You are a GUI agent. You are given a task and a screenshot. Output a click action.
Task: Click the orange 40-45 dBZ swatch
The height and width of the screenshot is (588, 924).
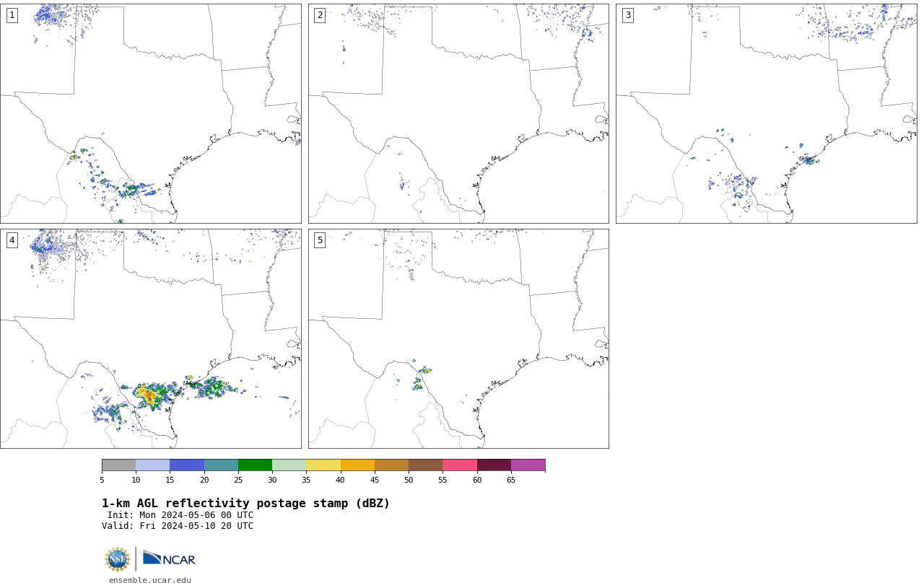(357, 465)
